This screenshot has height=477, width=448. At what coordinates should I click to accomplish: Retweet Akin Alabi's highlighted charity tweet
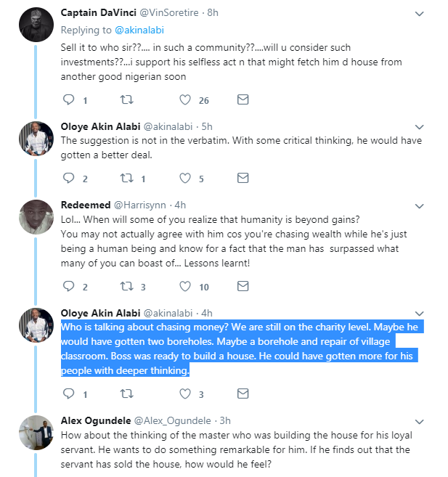[127, 394]
